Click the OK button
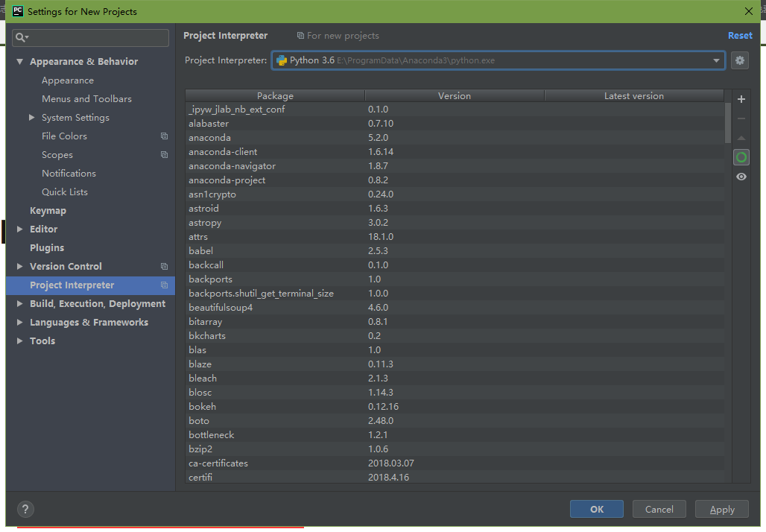 [597, 509]
